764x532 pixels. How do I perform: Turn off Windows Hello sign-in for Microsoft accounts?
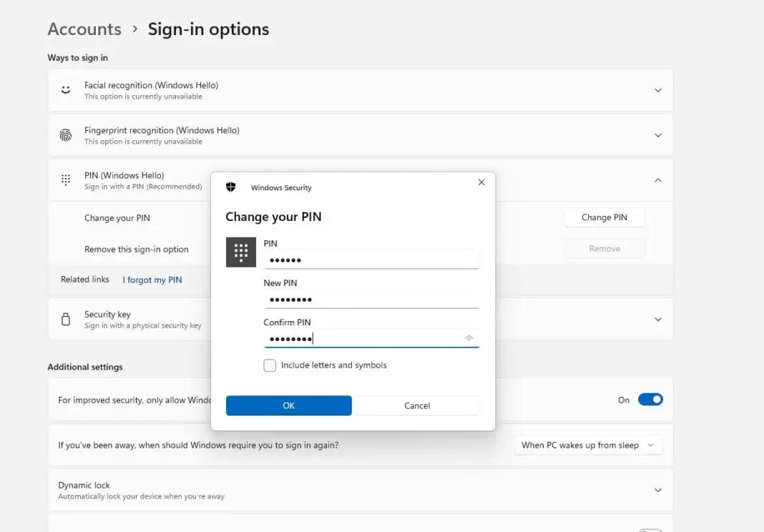(651, 400)
